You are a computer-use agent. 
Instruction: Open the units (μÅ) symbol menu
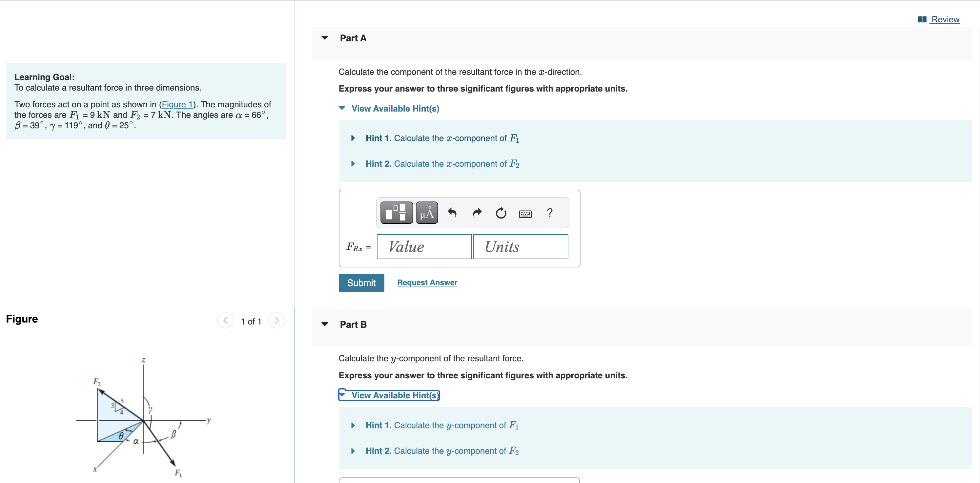[x=426, y=212]
